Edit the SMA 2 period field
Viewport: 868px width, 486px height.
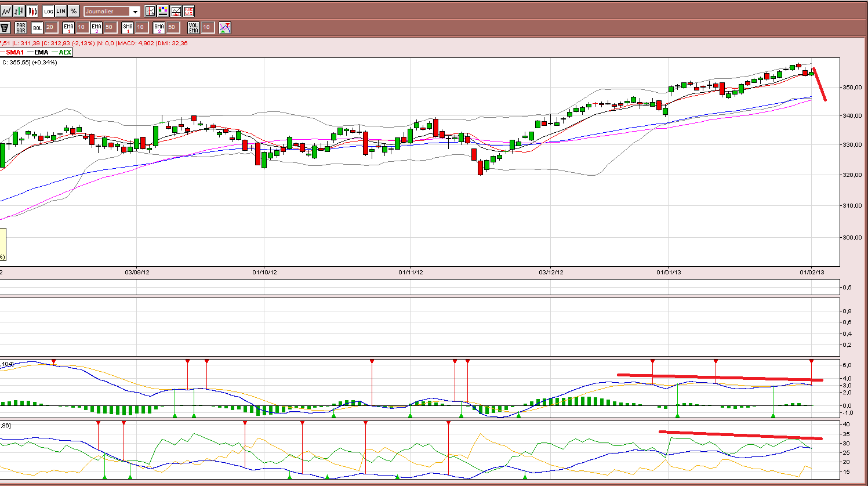tap(173, 27)
